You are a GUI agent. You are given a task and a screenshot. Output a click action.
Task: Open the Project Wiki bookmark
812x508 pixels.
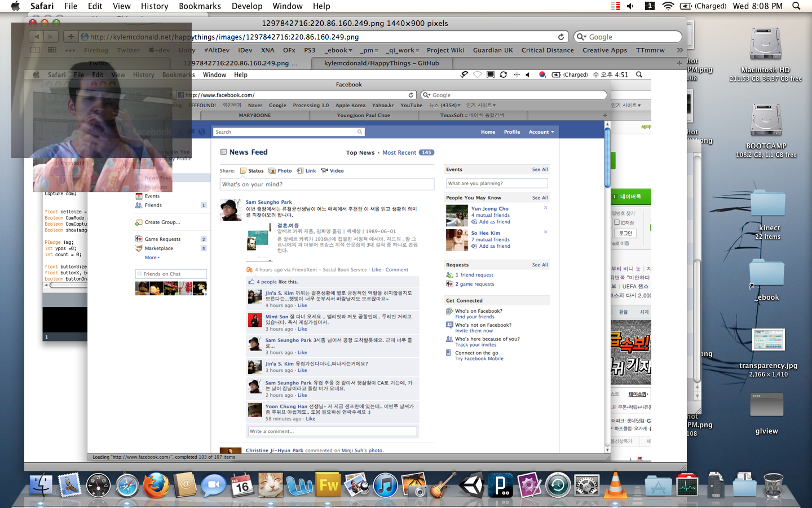point(445,50)
